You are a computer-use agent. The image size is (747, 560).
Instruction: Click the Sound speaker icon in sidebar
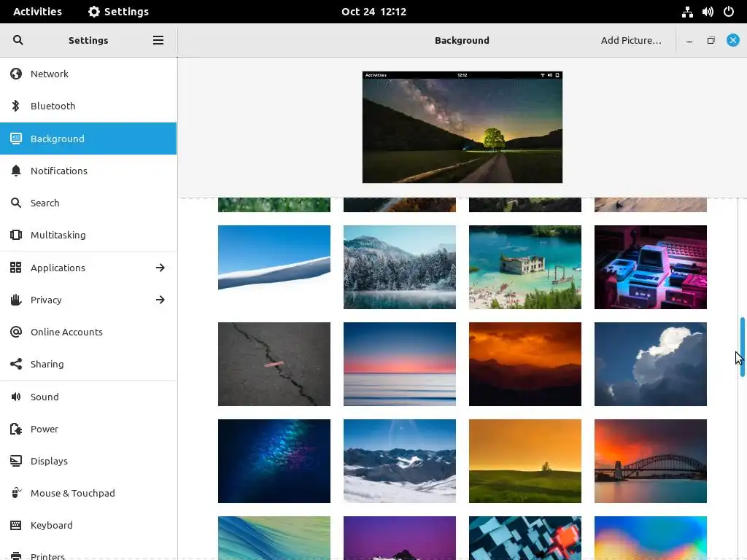16,397
